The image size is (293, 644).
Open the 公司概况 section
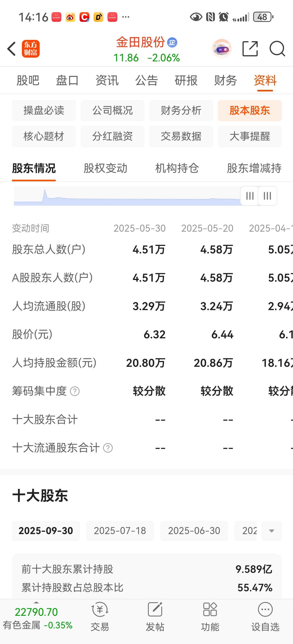coord(112,111)
